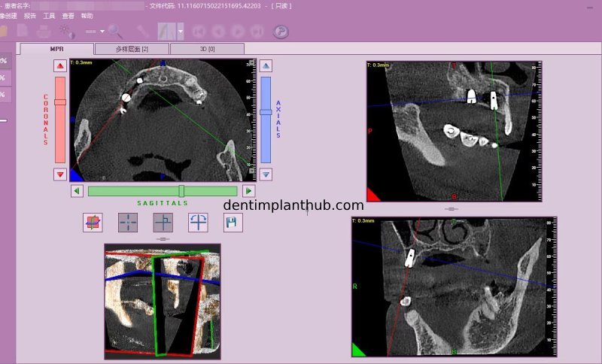Click the T: 0.3mm label in sagittal view
602x364 pixels.
coord(379,65)
